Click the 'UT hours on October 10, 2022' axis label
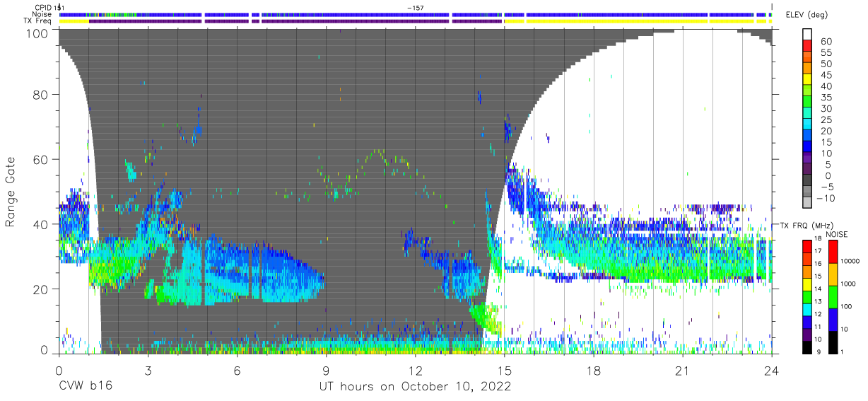 click(415, 387)
